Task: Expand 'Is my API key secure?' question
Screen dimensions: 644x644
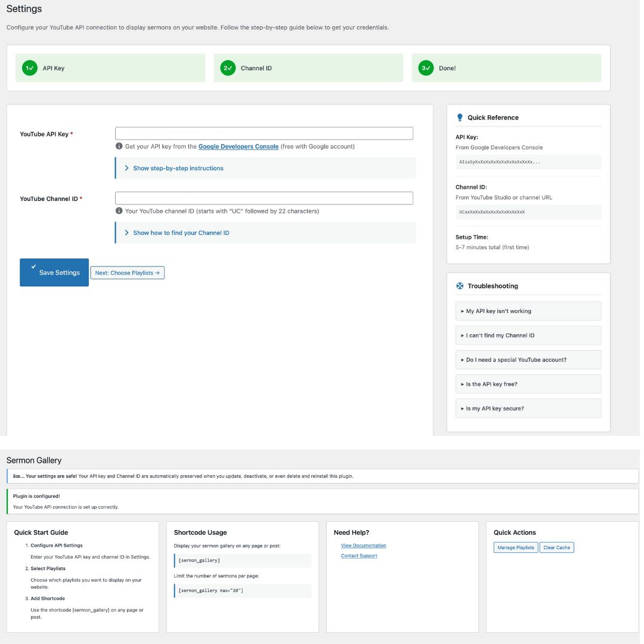Action: 528,408
